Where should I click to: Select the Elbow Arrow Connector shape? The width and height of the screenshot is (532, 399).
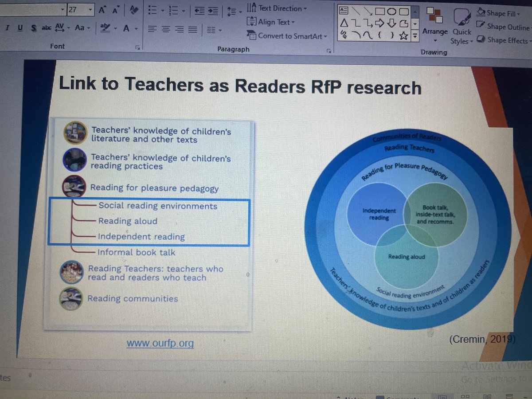tap(368, 23)
